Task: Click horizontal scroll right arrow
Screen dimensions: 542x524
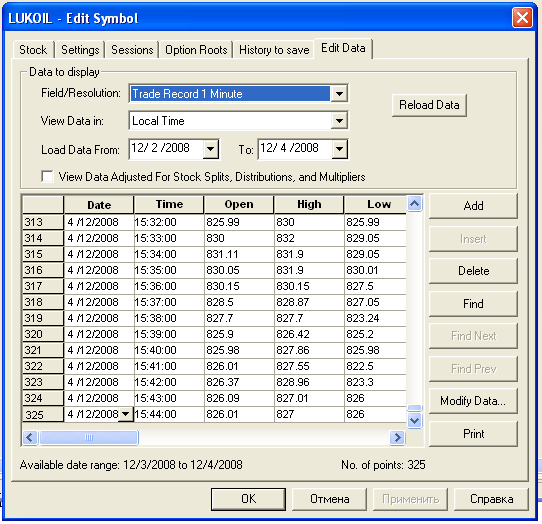Action: tap(397, 438)
